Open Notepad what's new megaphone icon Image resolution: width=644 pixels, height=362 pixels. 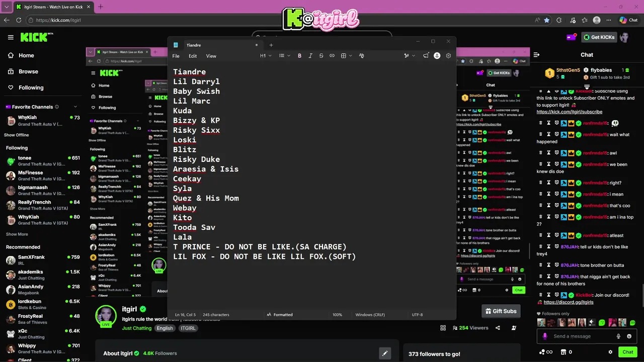426,56
